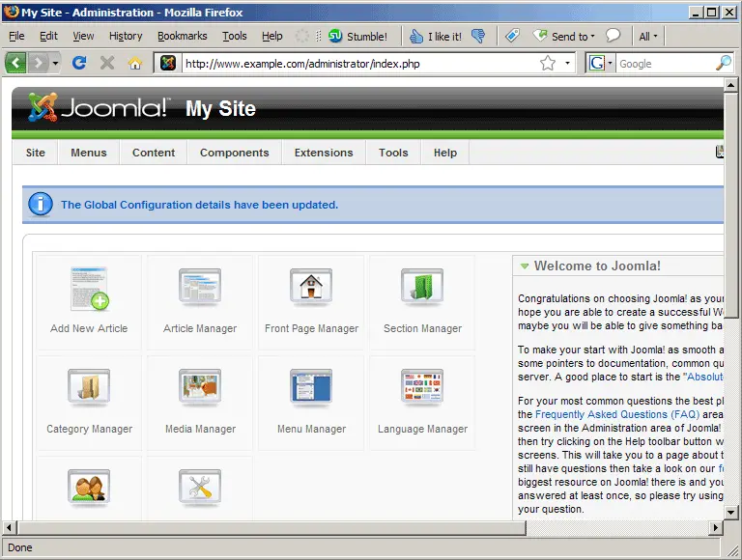The width and height of the screenshot is (742, 560).
Task: Open the Joomla Extensions menu
Action: click(x=324, y=153)
